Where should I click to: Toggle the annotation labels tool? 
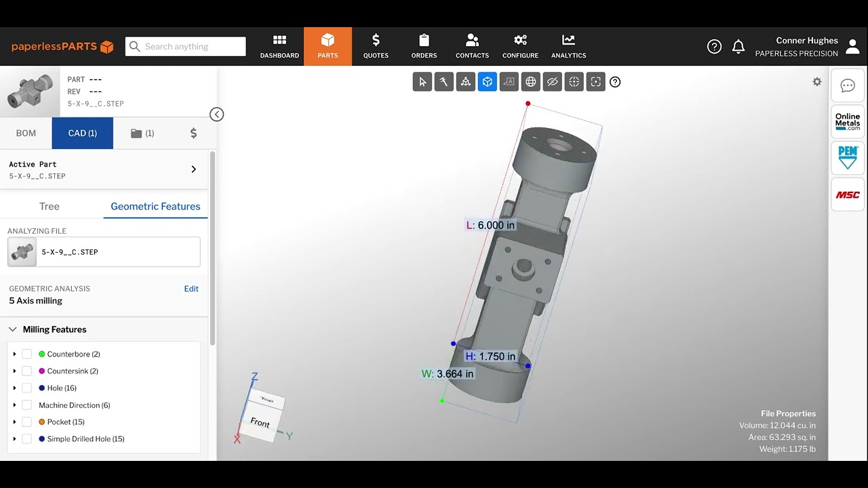point(509,81)
